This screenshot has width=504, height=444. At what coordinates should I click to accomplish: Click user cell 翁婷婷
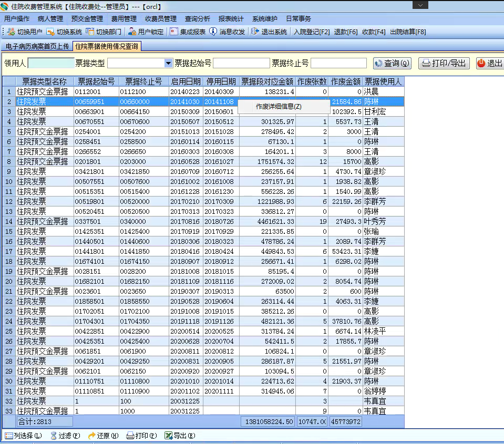click(x=384, y=391)
